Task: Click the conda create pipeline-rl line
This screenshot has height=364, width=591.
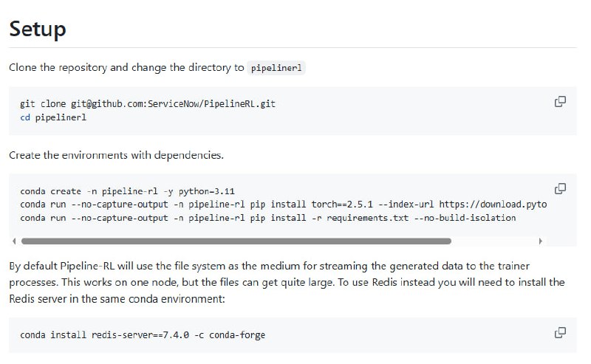Action: 127,191
